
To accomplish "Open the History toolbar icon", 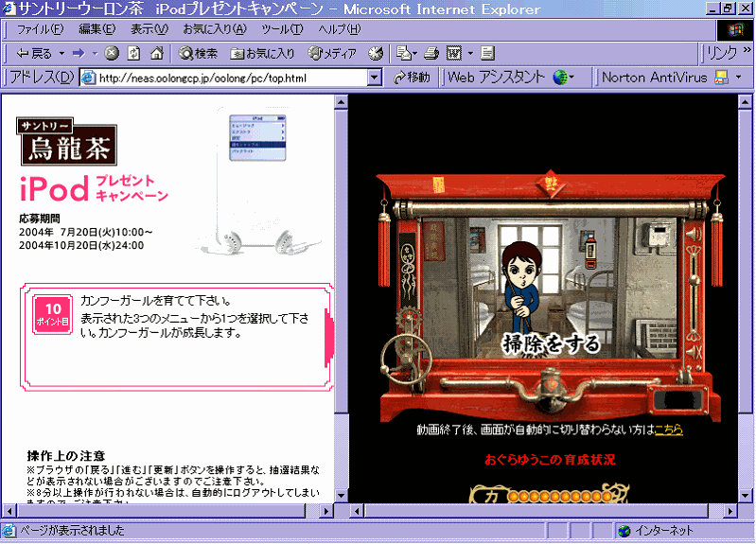I will tap(376, 54).
